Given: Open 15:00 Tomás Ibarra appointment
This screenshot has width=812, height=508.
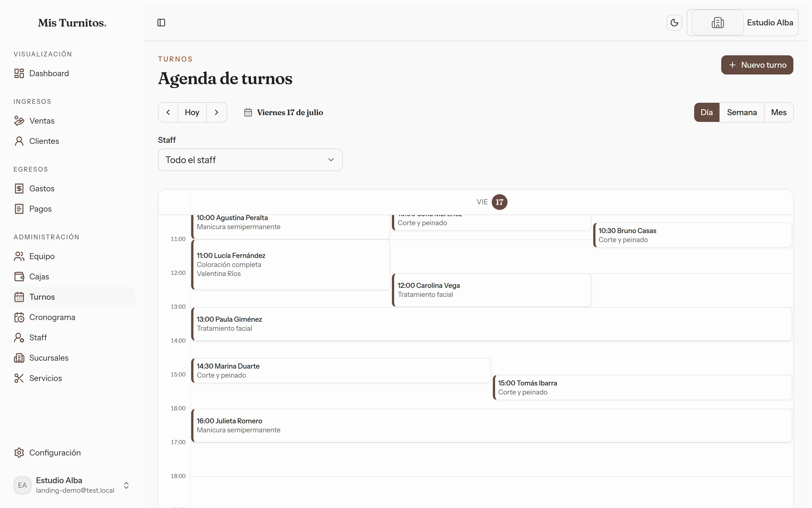Looking at the screenshot, I should tap(642, 387).
